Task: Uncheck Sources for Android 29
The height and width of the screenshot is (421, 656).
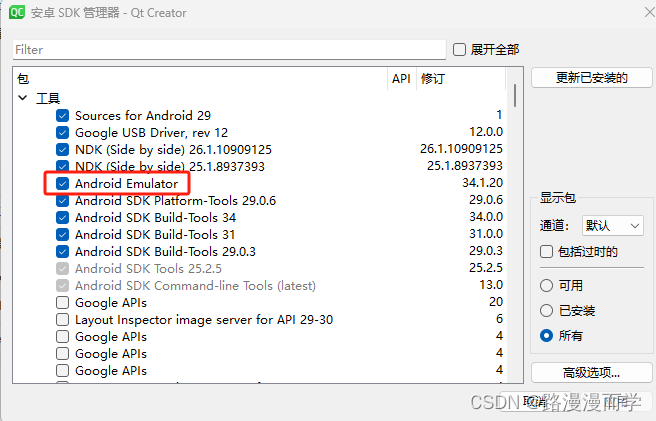Action: pos(62,116)
